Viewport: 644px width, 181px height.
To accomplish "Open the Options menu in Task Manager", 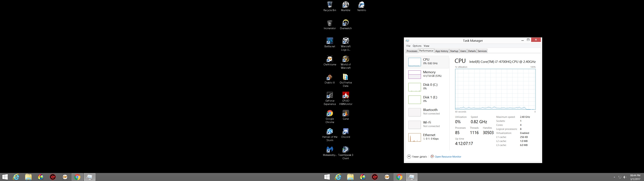I will [x=417, y=46].
